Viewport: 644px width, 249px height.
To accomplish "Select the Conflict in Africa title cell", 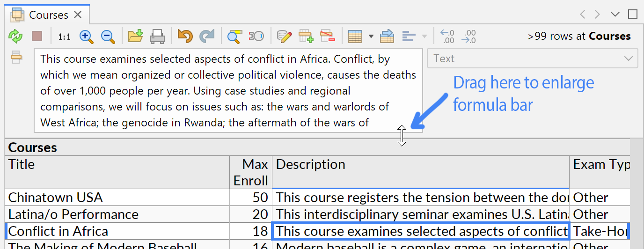I will 117,231.
